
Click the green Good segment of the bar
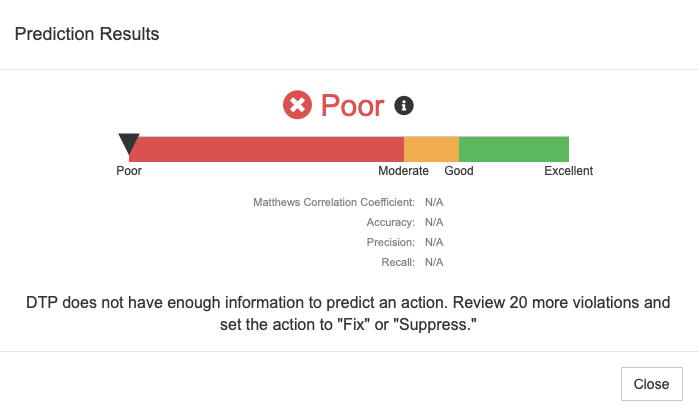click(x=514, y=149)
